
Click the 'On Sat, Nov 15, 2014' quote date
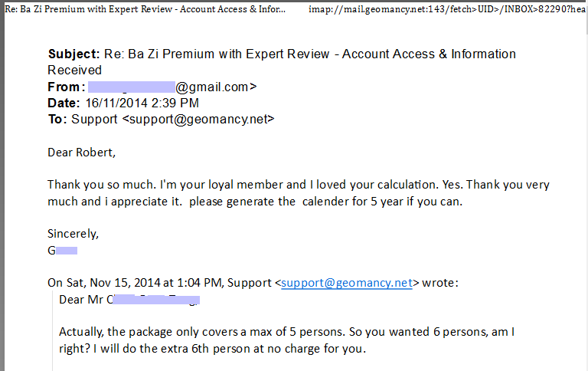coord(134,283)
